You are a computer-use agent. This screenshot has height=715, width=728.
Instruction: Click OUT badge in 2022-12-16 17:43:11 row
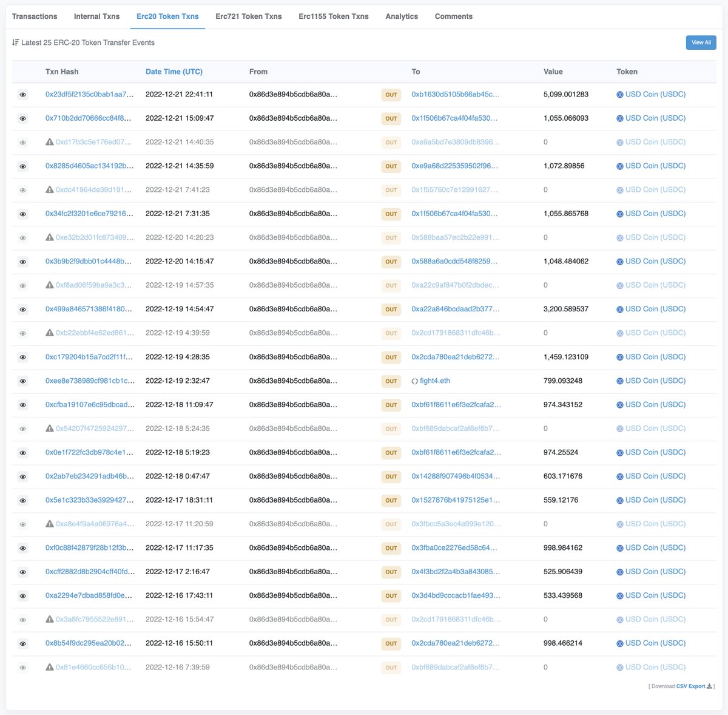click(x=391, y=596)
